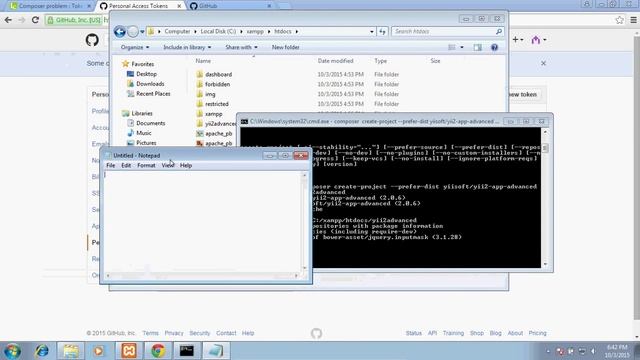Viewport: 640px width, 360px height.
Task: Click the Windows Start button
Action: pyautogui.click(x=12, y=351)
